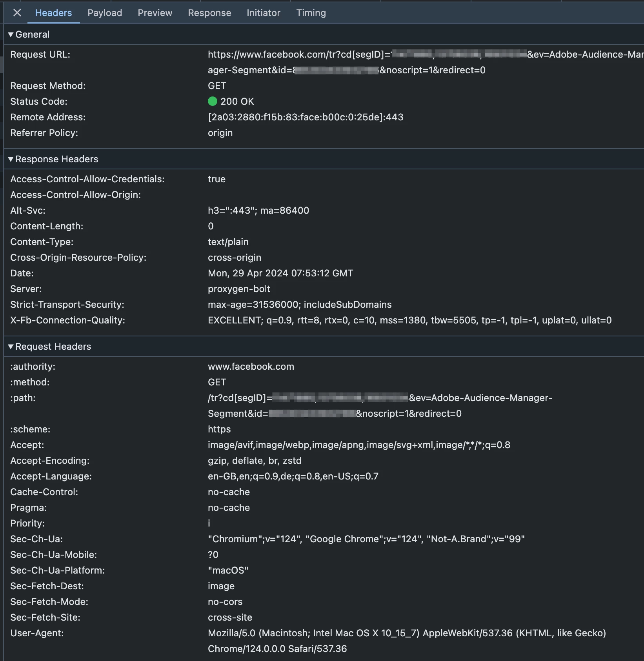Click the Request Method GET value
This screenshot has height=661, width=644.
point(217,86)
